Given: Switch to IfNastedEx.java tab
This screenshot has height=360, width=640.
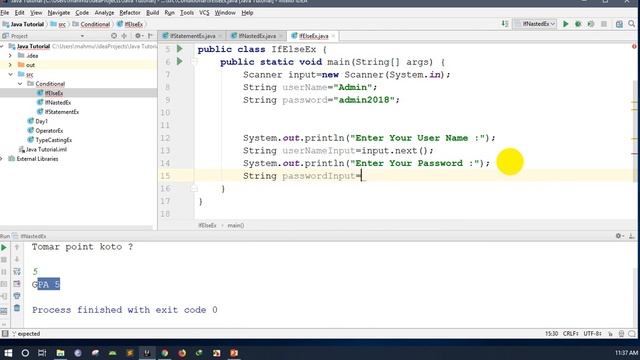Looking at the screenshot, I should [257, 36].
